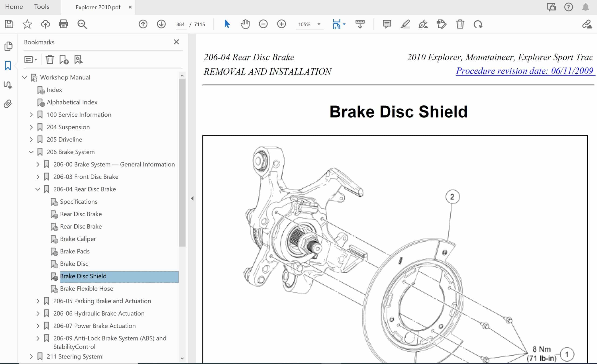
Task: Switch to the Tools tab
Action: click(42, 7)
